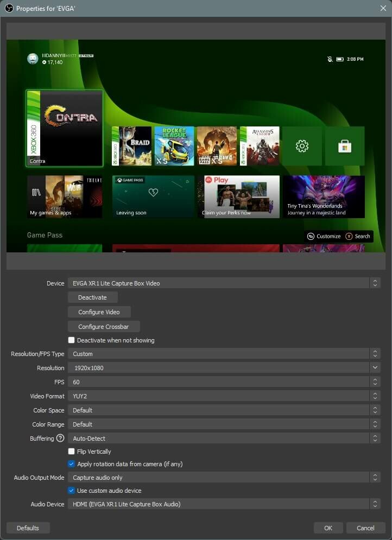The height and width of the screenshot is (540, 392).
Task: Select the Rocket League game tile
Action: (174, 146)
